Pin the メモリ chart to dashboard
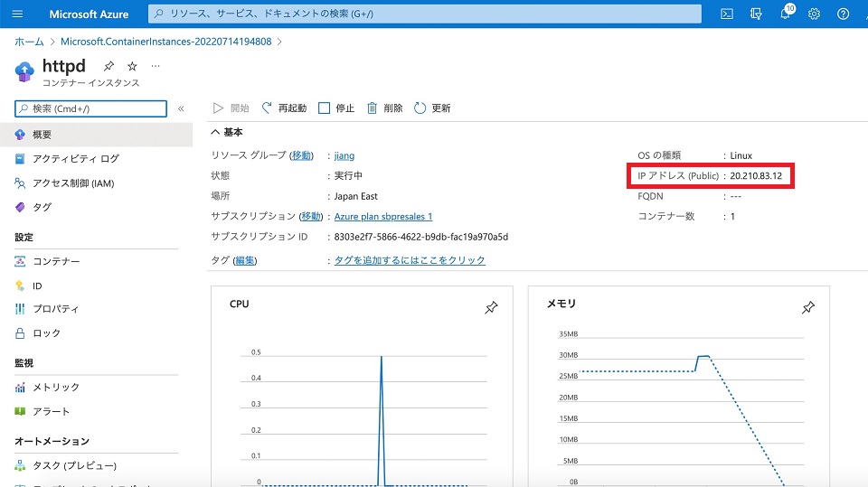The width and height of the screenshot is (868, 487). 807,308
